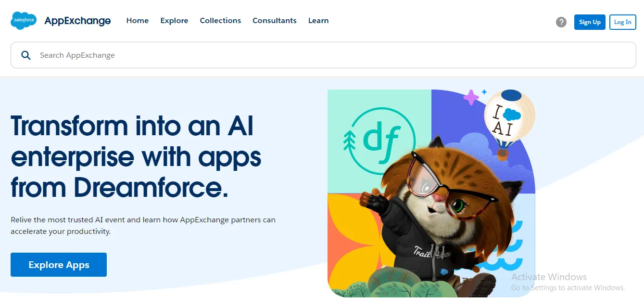The height and width of the screenshot is (308, 644).
Task: Click the search magnifying glass icon
Action: [26, 55]
